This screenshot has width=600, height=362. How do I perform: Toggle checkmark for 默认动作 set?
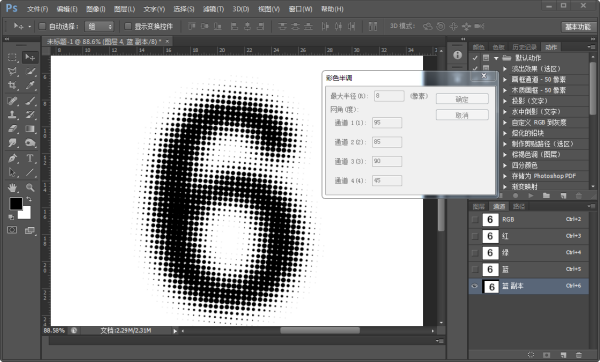click(475, 58)
